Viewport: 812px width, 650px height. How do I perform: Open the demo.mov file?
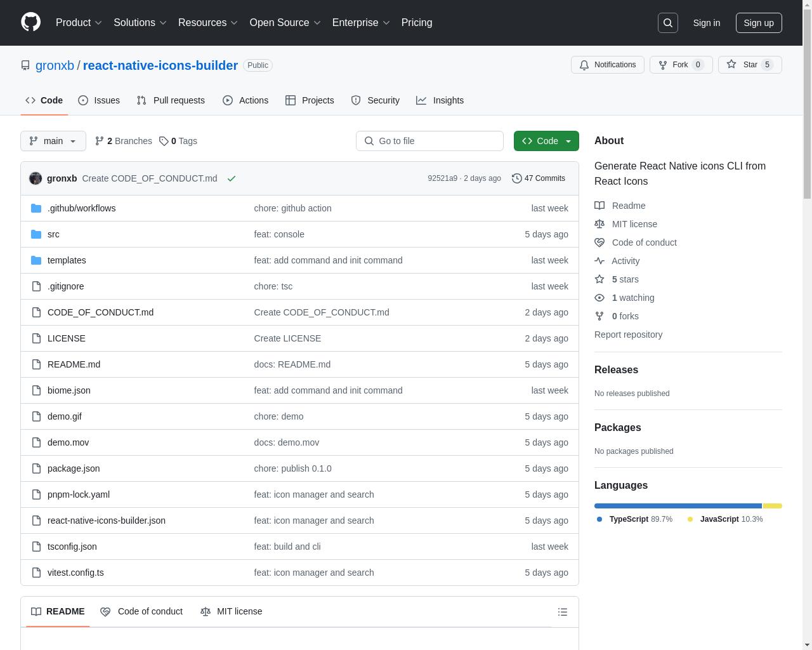point(68,442)
